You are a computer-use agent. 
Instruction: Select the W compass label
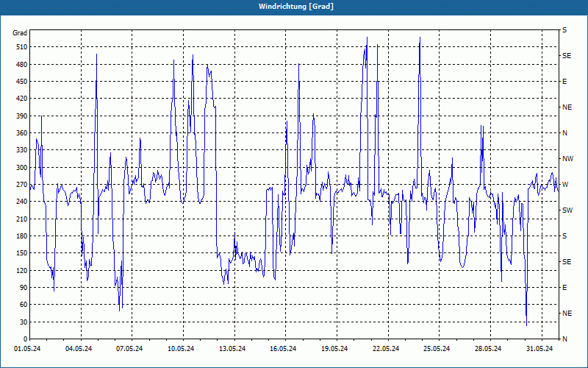[x=565, y=185]
